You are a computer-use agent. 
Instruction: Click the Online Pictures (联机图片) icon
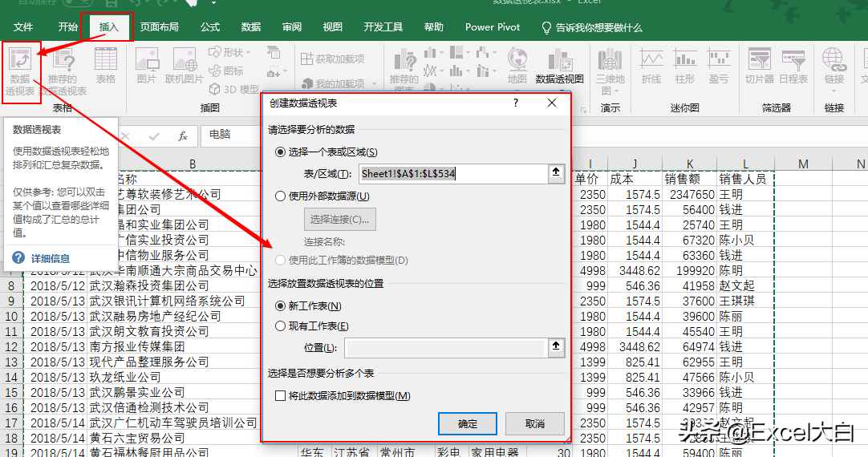(185, 67)
